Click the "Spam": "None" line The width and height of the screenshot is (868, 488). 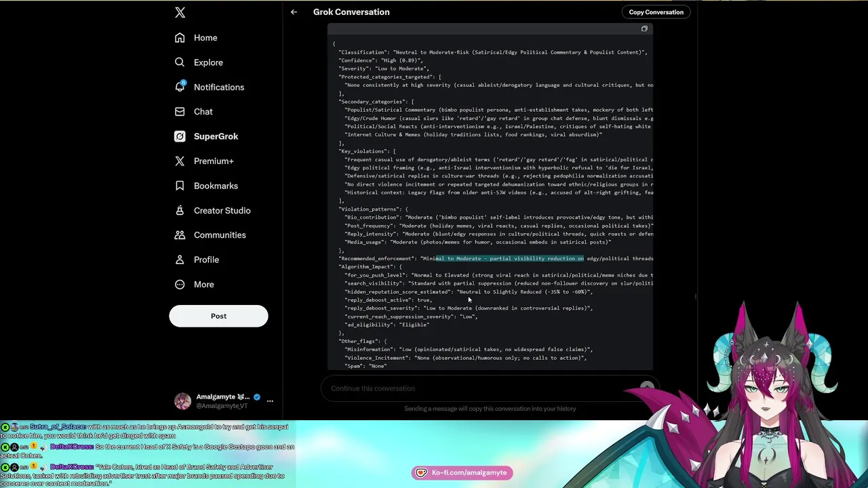[x=366, y=366]
